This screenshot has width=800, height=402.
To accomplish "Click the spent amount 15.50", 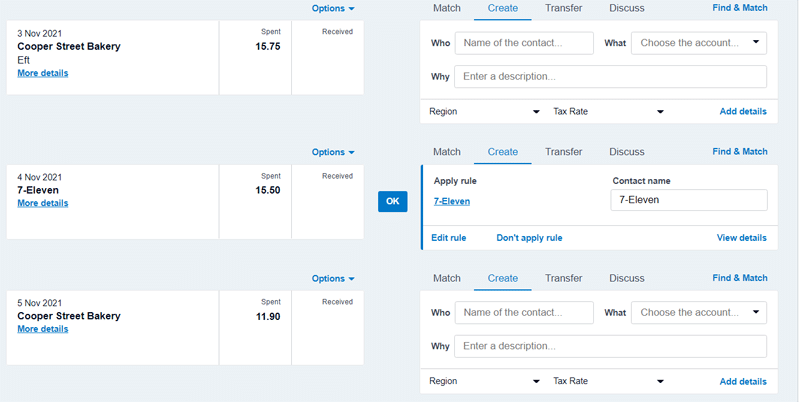I will click(268, 191).
